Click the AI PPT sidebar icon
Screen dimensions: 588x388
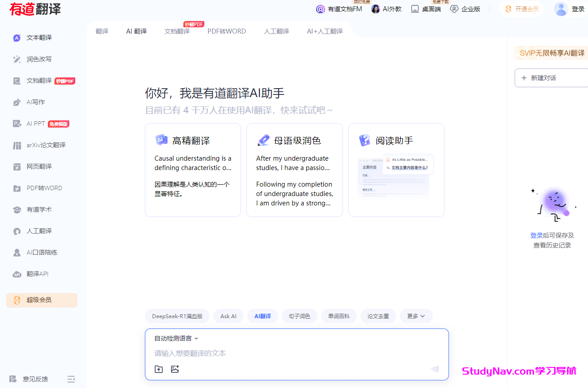pos(17,124)
